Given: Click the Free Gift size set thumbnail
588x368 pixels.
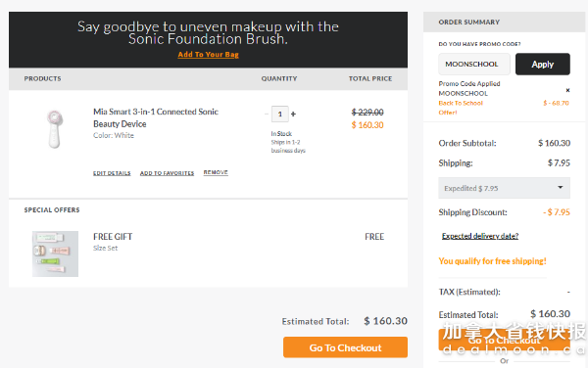Looking at the screenshot, I should click(55, 253).
